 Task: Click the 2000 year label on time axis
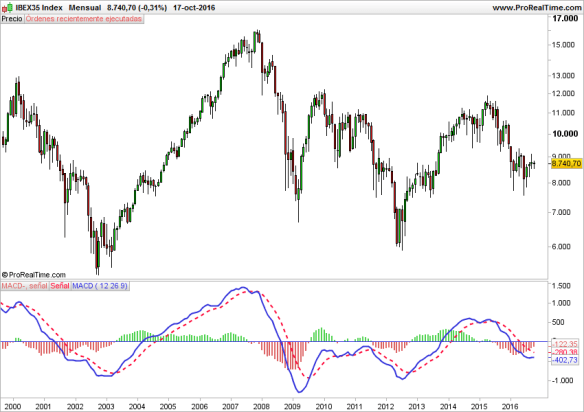click(12, 406)
